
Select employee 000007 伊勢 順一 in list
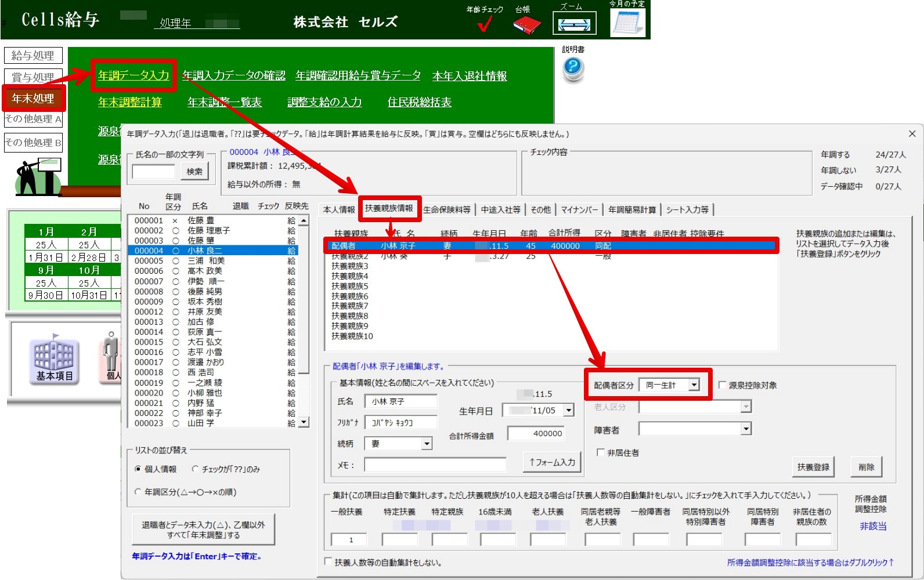pos(206,281)
